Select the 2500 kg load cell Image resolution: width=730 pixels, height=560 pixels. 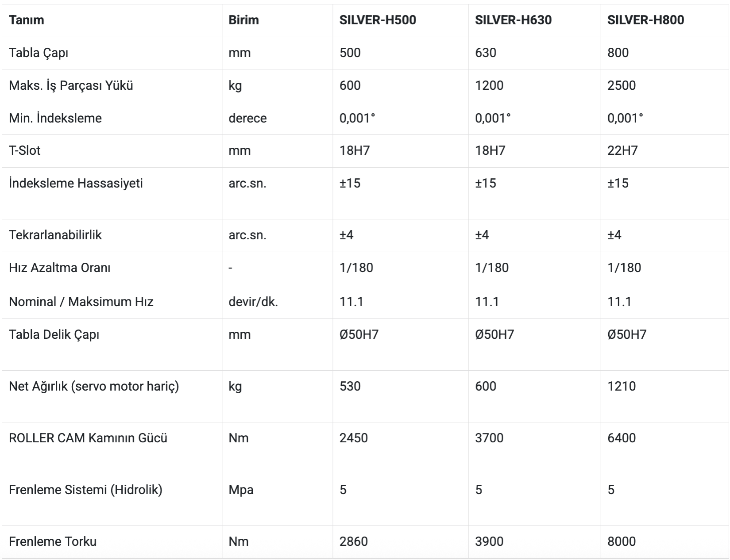coord(621,85)
